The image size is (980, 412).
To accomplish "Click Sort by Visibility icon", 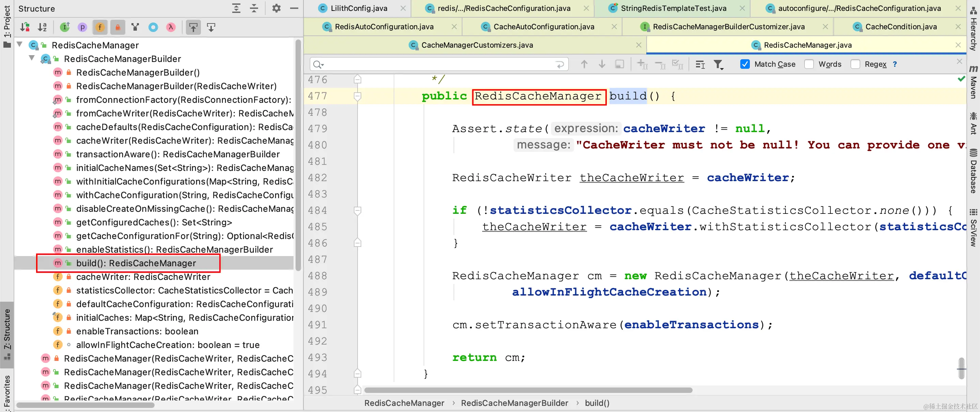I will [25, 27].
